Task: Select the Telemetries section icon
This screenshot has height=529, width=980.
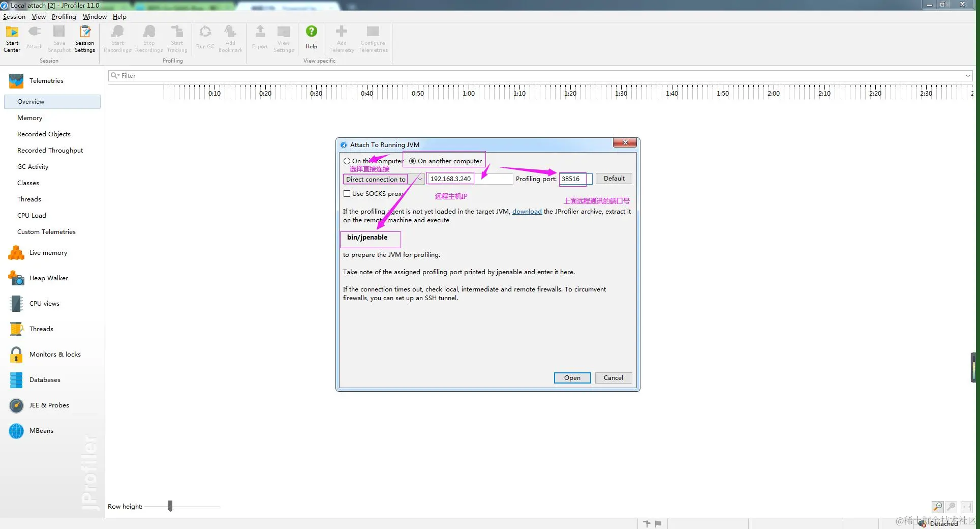Action: point(16,81)
